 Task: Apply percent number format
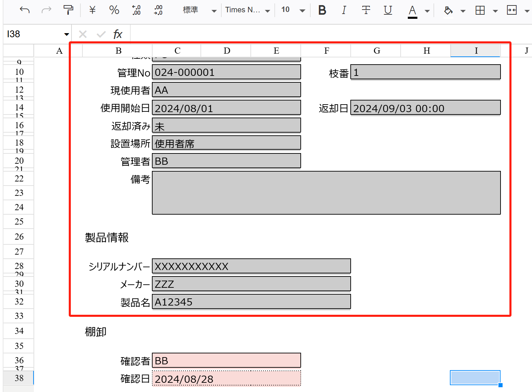tap(114, 10)
